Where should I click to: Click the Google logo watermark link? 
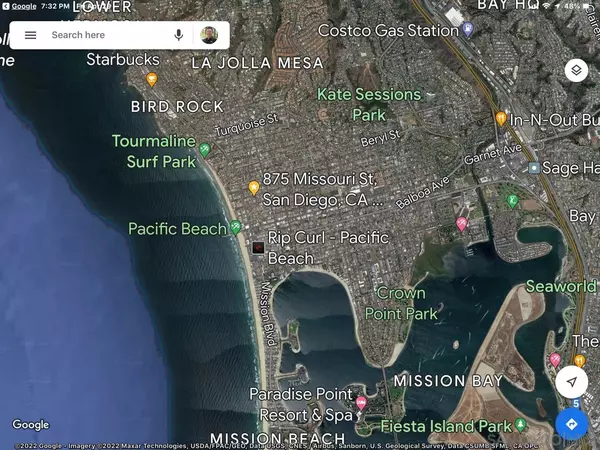coord(31,424)
